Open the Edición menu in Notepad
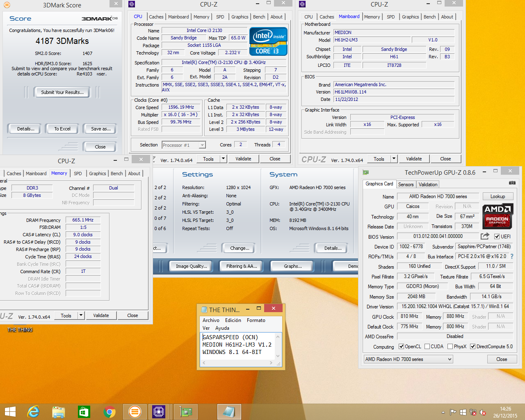 [x=233, y=320]
